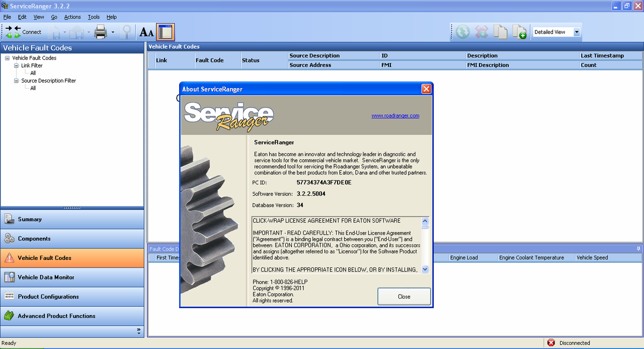Click the Advanced Product Functions green icon
644x349 pixels.
click(x=9, y=316)
